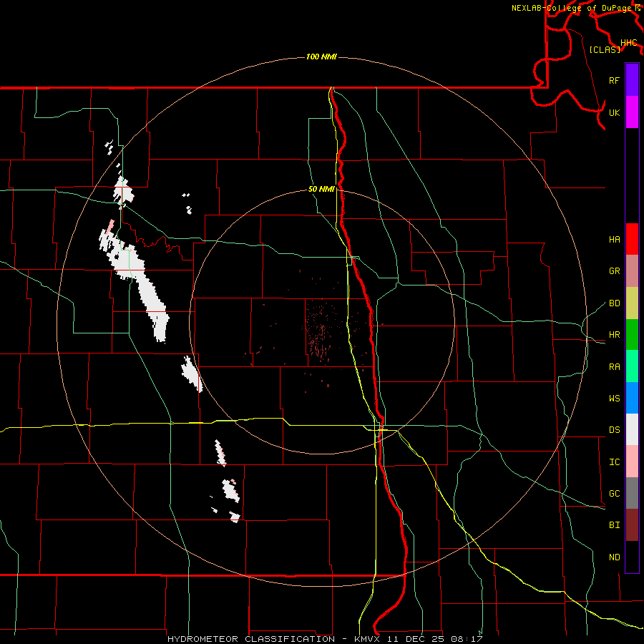Click the 100 NMI range ring label
The width and height of the screenshot is (644, 644).
321,57
